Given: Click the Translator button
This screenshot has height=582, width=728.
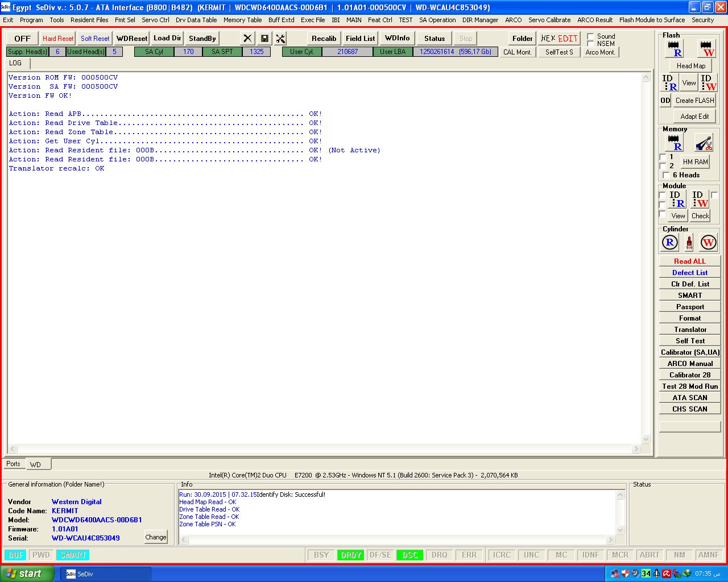Looking at the screenshot, I should tap(690, 330).
